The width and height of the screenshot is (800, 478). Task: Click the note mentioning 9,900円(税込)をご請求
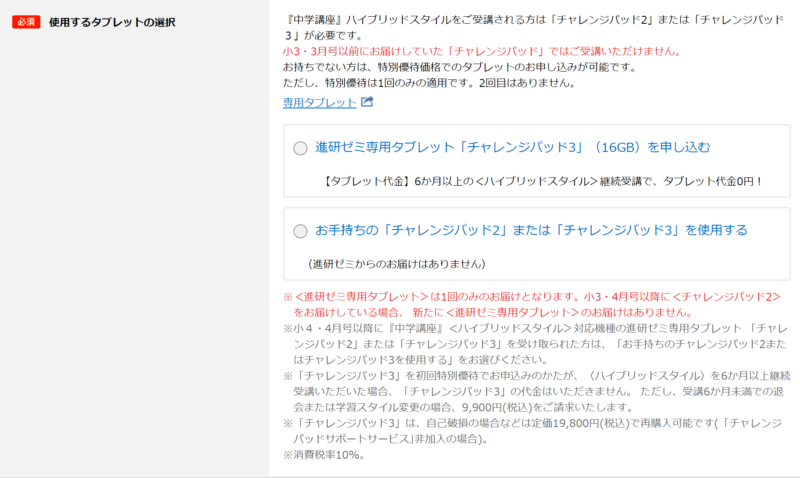537,392
